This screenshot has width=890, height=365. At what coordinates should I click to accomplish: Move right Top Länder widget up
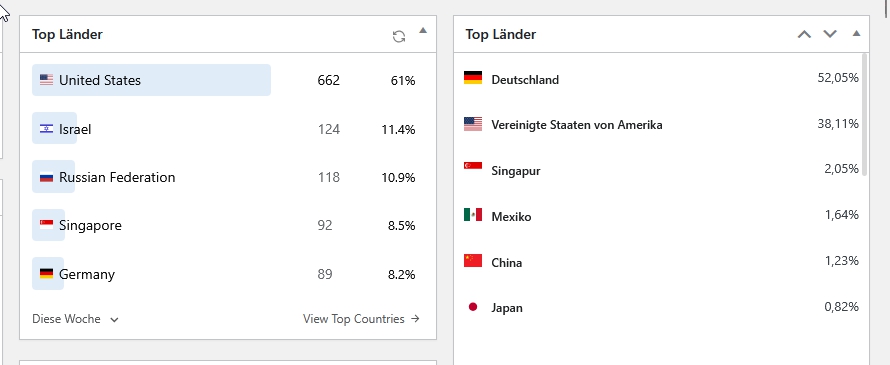[804, 34]
